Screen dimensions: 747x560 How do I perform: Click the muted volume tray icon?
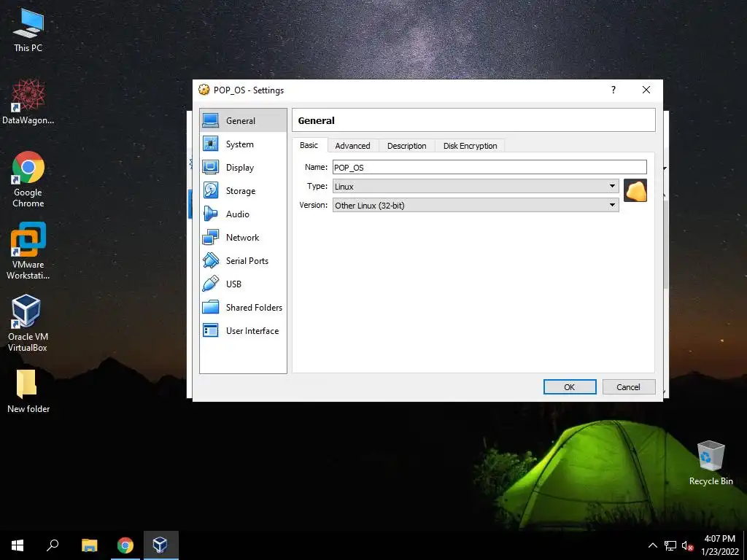[x=687, y=545]
